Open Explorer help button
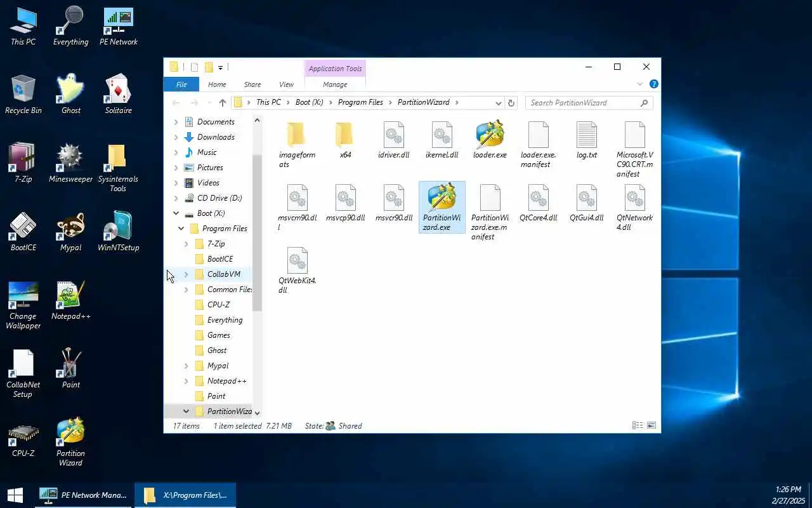The width and height of the screenshot is (812, 508). (x=653, y=84)
